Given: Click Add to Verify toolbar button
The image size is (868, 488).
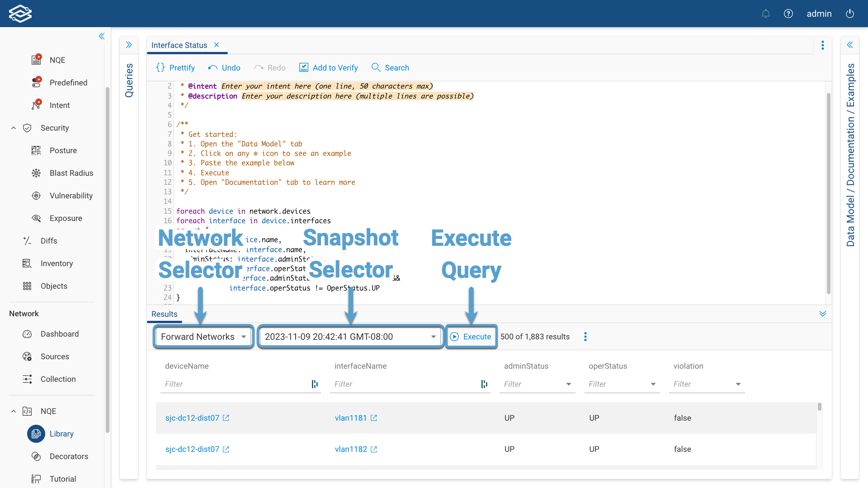Looking at the screenshot, I should [x=329, y=68].
